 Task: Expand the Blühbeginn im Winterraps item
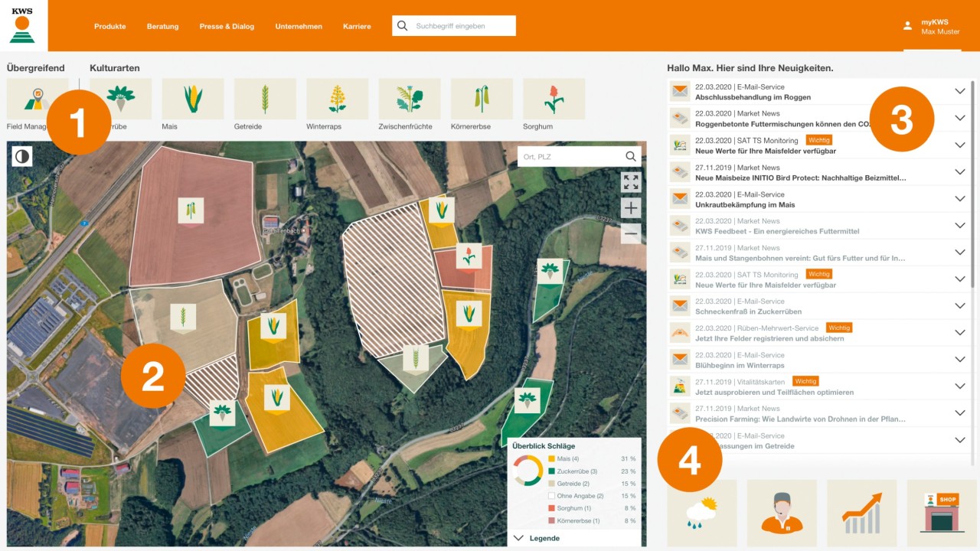tap(960, 359)
